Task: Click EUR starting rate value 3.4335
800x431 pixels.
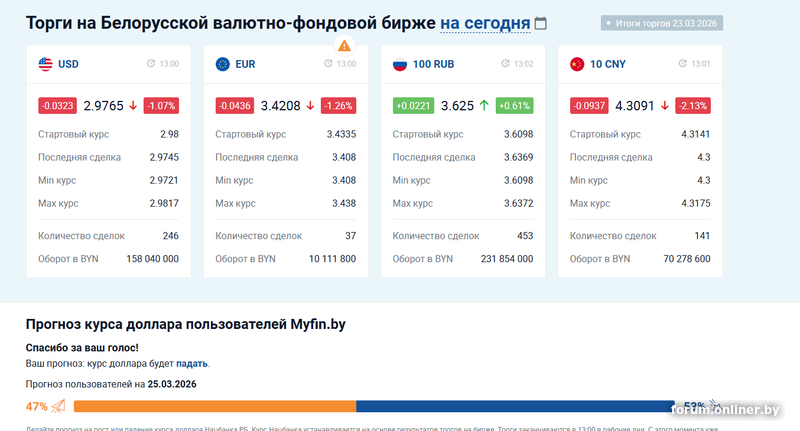Action: click(341, 134)
